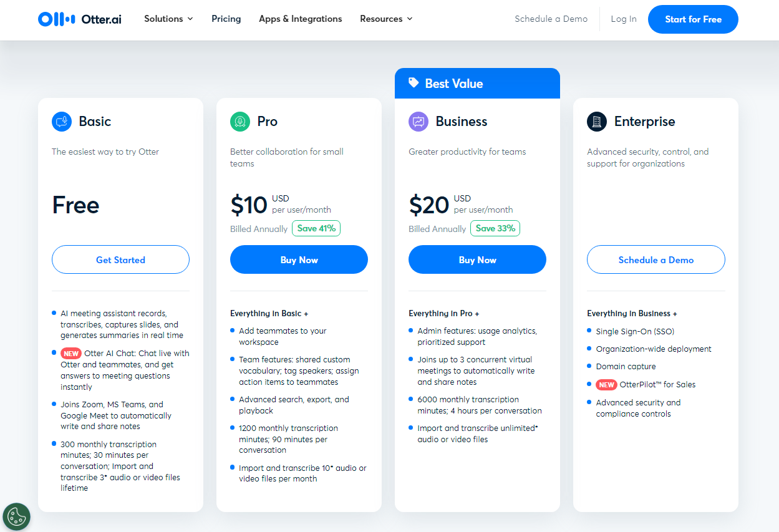
Task: Click the NEW badge beside OtterPilot for Sales
Action: click(606, 385)
